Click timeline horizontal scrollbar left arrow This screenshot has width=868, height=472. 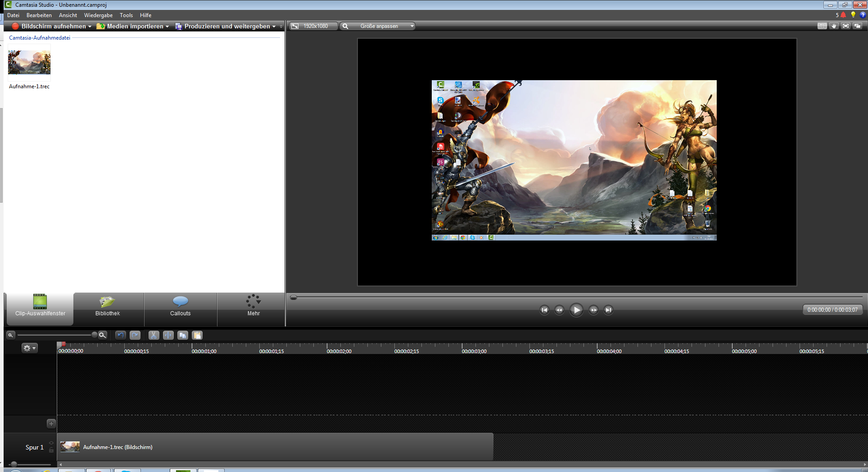[60, 464]
